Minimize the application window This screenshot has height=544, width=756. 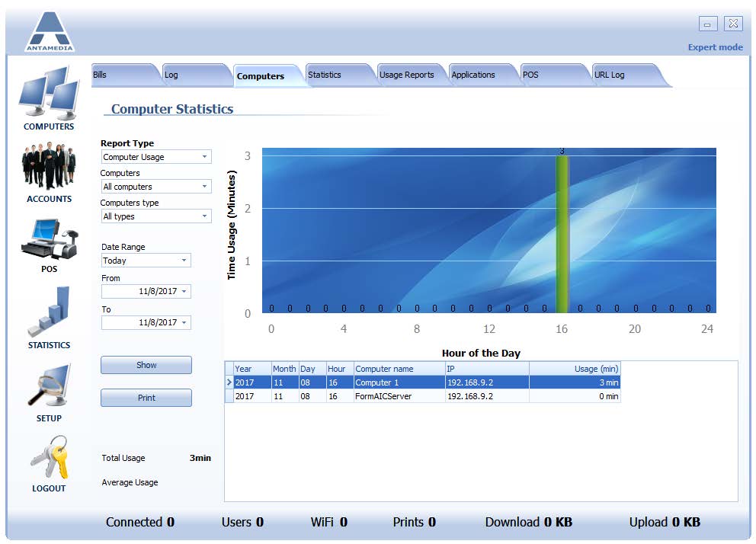708,24
